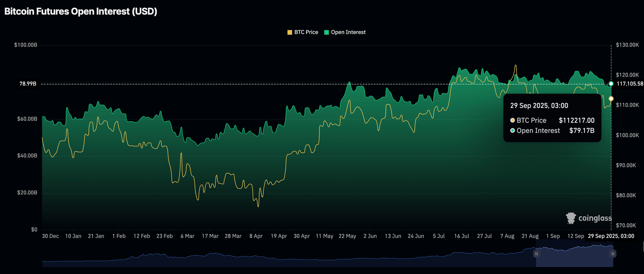The image size is (644, 274).
Task: Click the right range slider handle
Action: (x=613, y=253)
